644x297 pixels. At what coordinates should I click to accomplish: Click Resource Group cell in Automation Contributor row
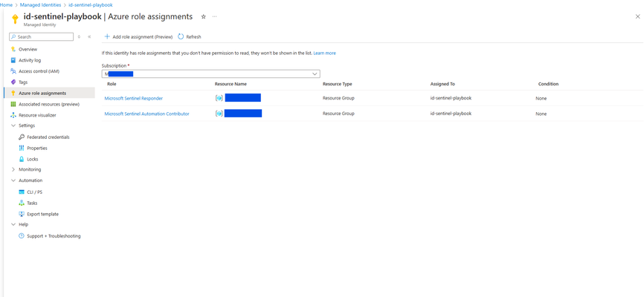pyautogui.click(x=338, y=114)
